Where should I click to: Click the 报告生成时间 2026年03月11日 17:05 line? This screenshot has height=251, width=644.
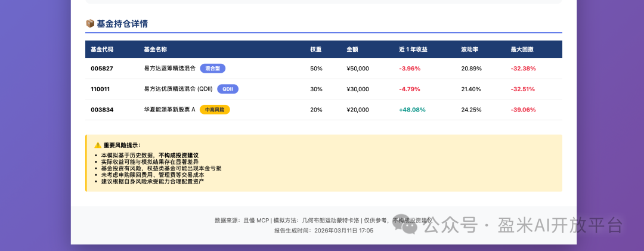[324, 231]
